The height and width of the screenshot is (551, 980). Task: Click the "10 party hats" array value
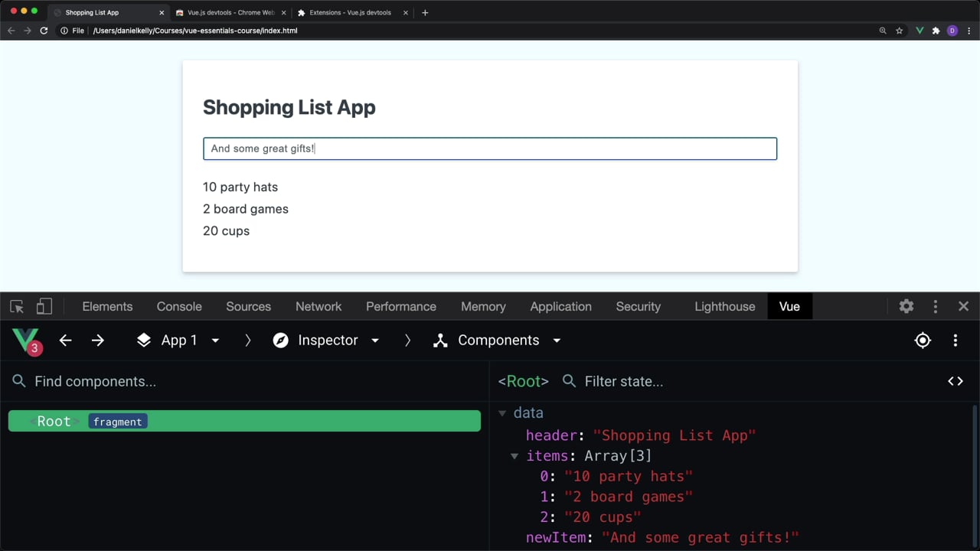click(629, 476)
